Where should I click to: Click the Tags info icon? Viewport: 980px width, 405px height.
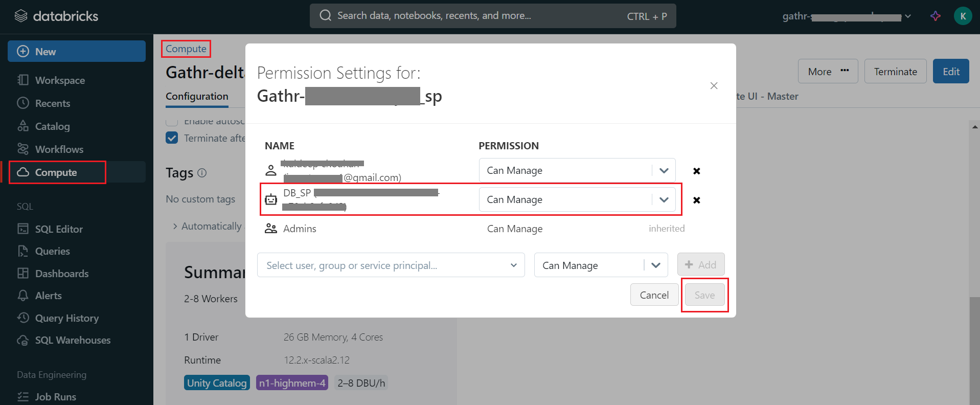point(202,173)
